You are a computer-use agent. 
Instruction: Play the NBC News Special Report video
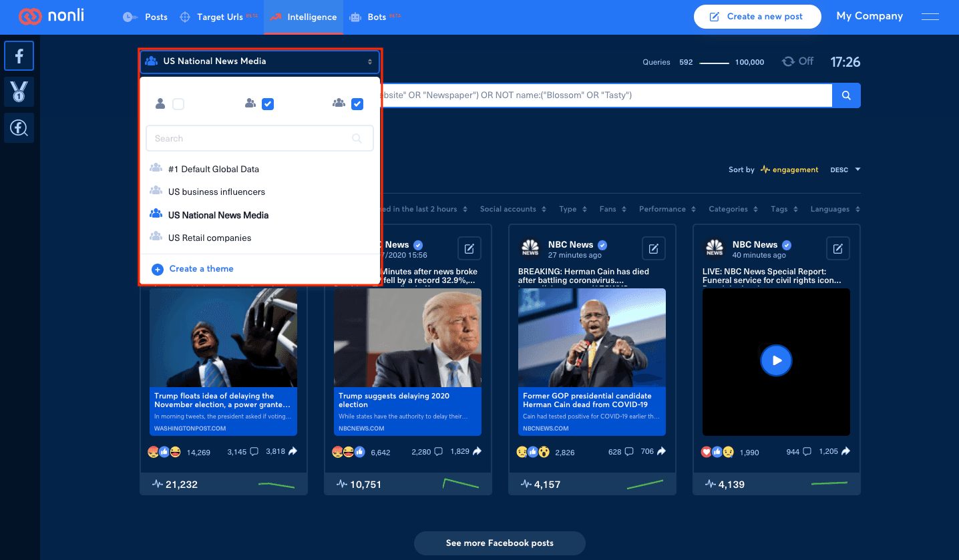click(776, 361)
